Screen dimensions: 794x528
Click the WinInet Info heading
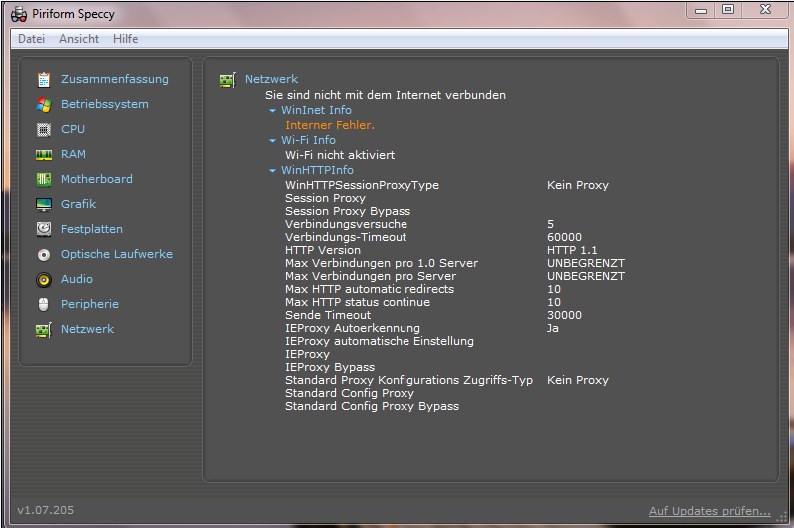coord(316,110)
